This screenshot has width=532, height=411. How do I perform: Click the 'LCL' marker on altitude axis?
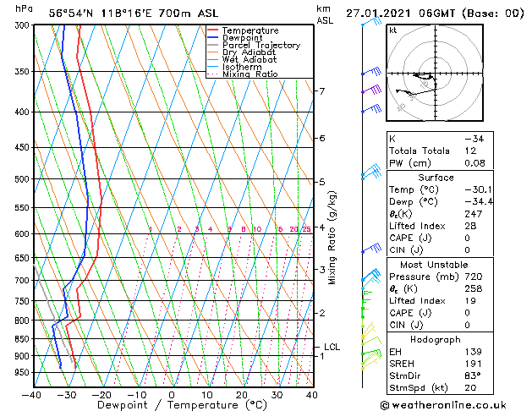[332, 347]
